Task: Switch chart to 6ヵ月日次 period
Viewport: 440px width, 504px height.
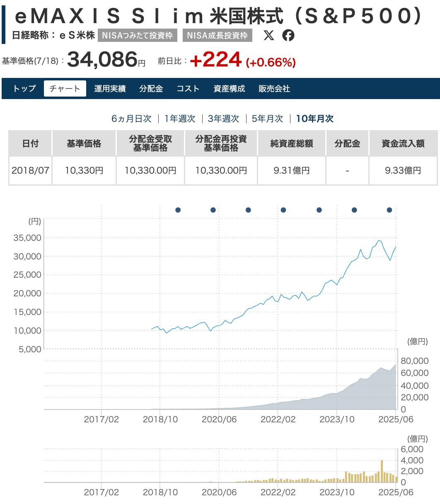Action: pyautogui.click(x=132, y=119)
